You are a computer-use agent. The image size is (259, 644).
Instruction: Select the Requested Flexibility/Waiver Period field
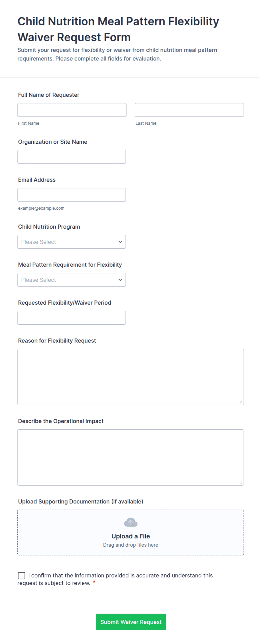[x=72, y=318]
